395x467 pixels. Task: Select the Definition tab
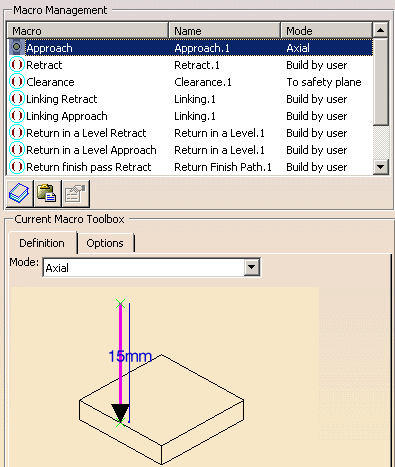click(42, 243)
